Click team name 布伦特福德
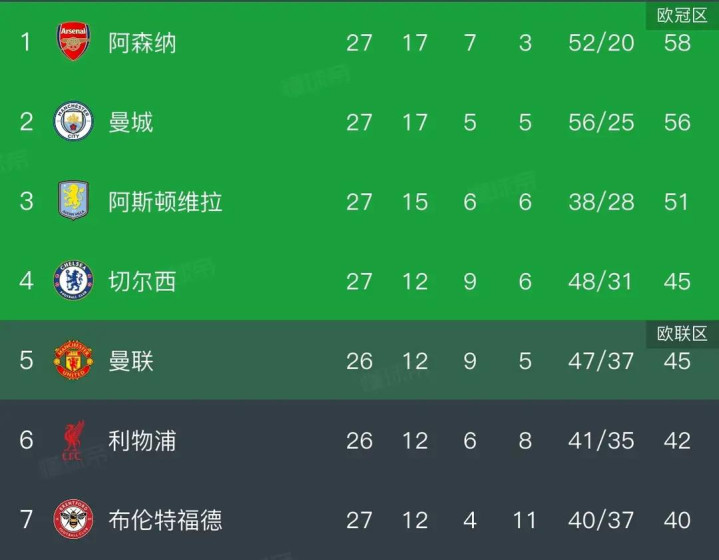Screen dimensions: 719x560 tap(165, 519)
